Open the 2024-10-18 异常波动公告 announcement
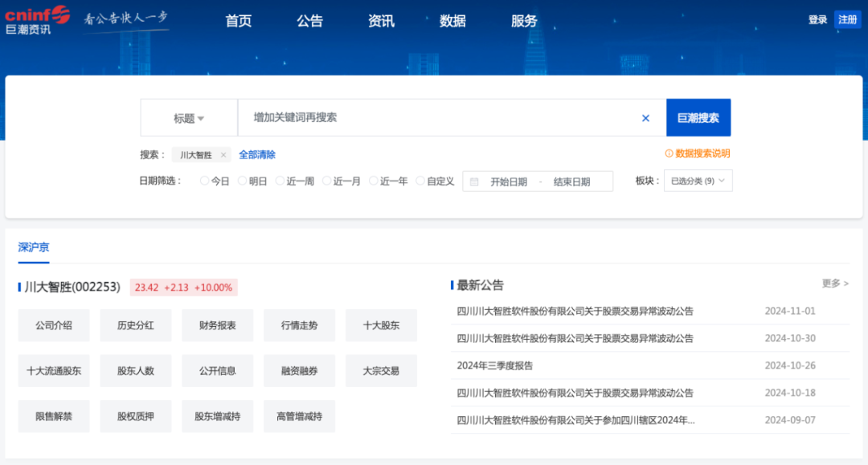The image size is (868, 465). click(575, 393)
